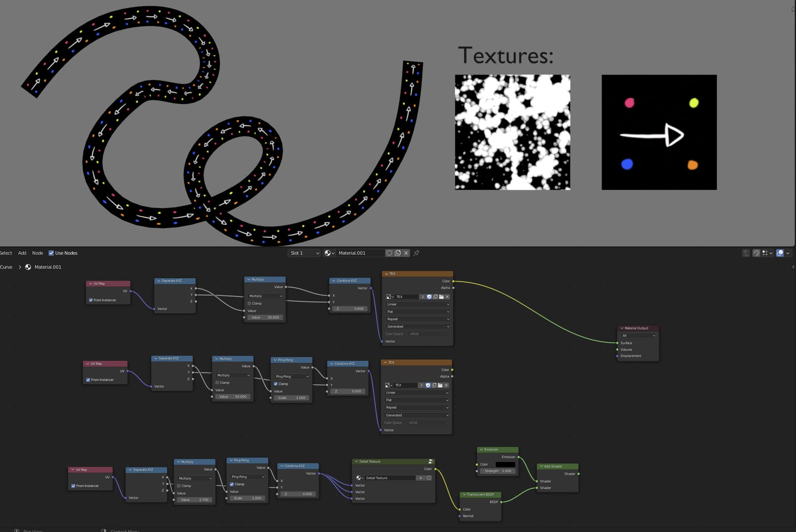Screen dimensions: 796x532
Task: Open image folder icon in top TEX node
Action: (441, 297)
